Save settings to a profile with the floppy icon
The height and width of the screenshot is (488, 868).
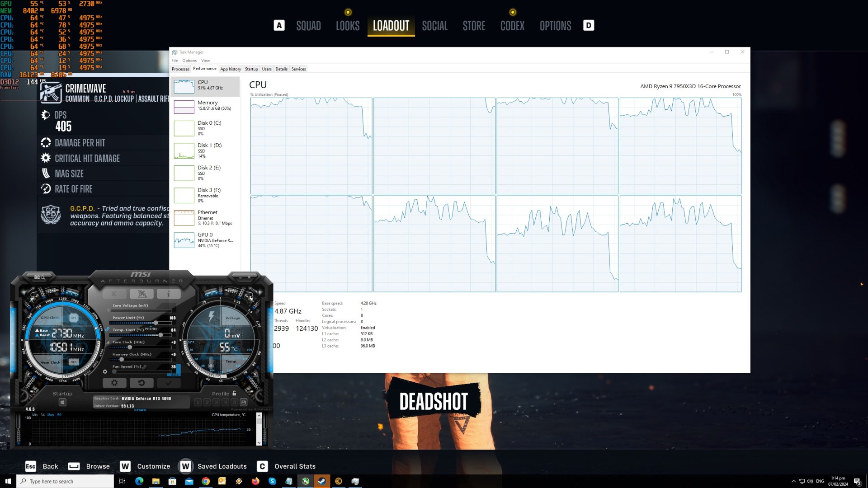[x=244, y=402]
